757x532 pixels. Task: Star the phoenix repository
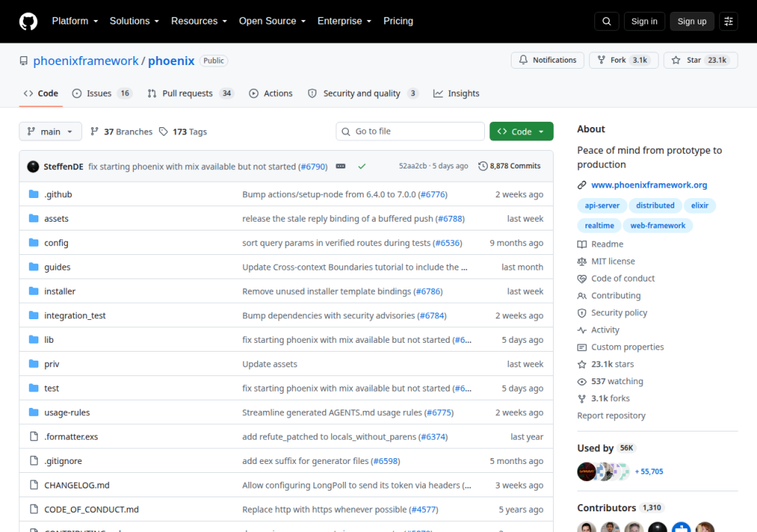point(701,60)
